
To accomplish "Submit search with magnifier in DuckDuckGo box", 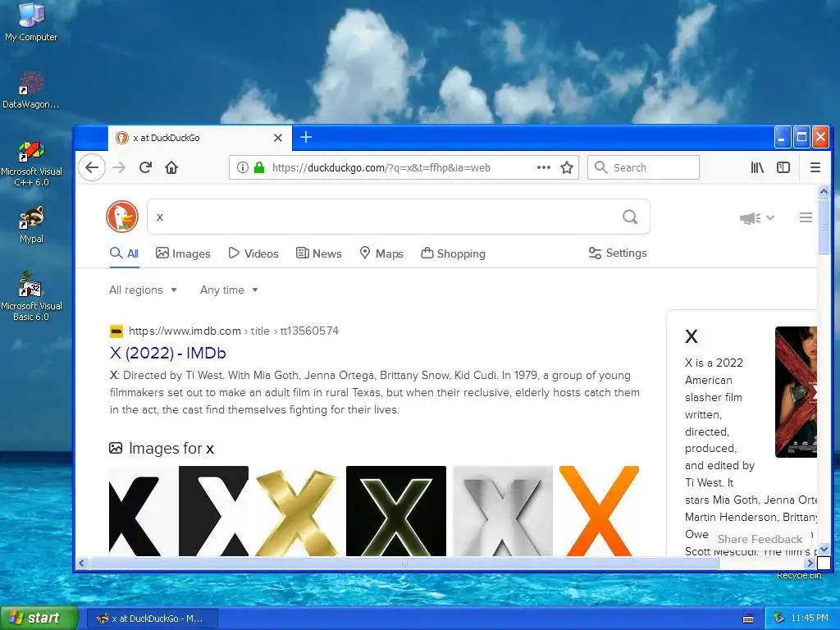I will [x=630, y=217].
